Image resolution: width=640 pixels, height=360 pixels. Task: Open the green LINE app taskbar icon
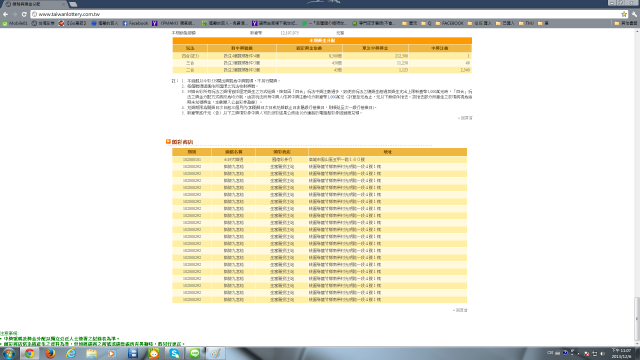(x=195, y=353)
